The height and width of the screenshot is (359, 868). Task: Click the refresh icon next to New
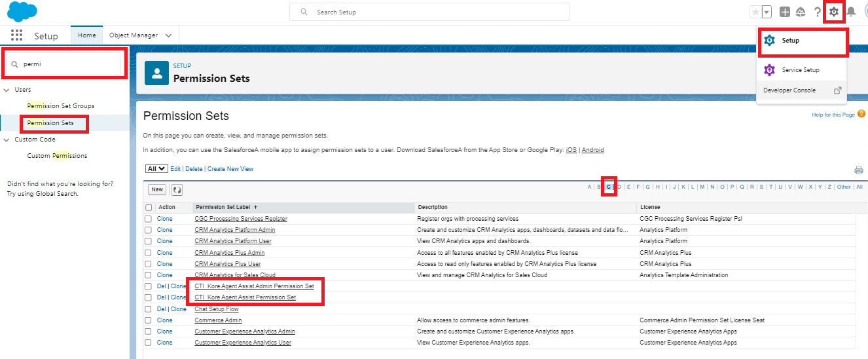(x=177, y=190)
